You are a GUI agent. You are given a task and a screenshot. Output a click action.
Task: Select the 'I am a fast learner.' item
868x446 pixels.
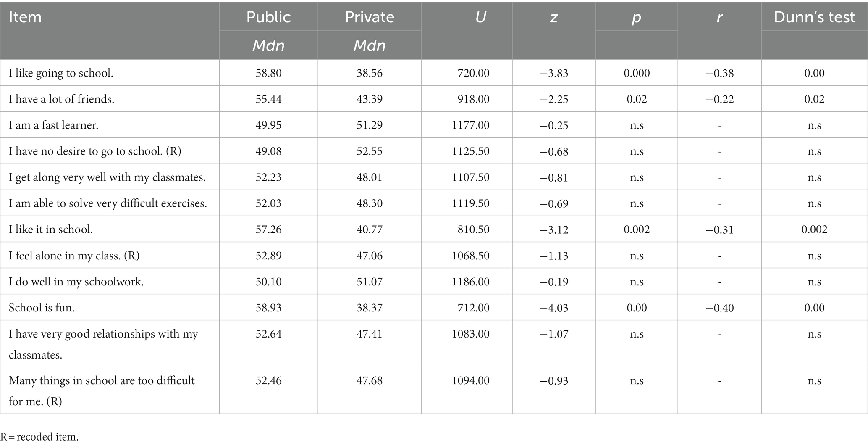pyautogui.click(x=53, y=125)
